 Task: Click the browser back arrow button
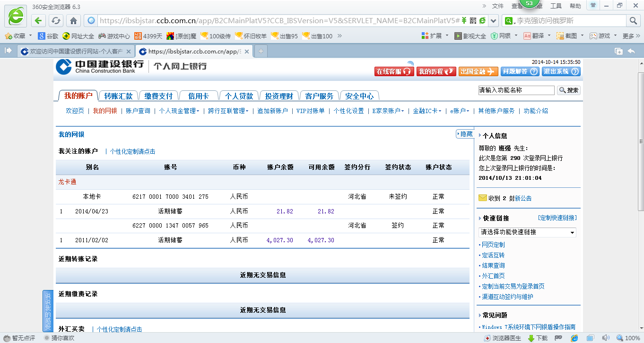coord(39,20)
